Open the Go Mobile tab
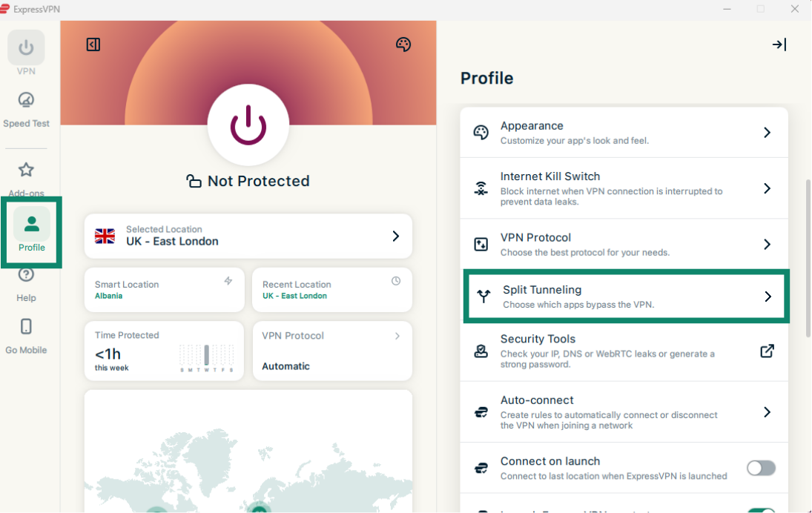 point(26,336)
